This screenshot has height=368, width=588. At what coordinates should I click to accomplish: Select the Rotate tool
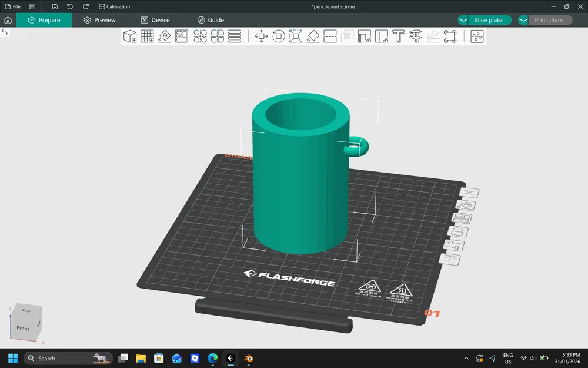(x=279, y=37)
